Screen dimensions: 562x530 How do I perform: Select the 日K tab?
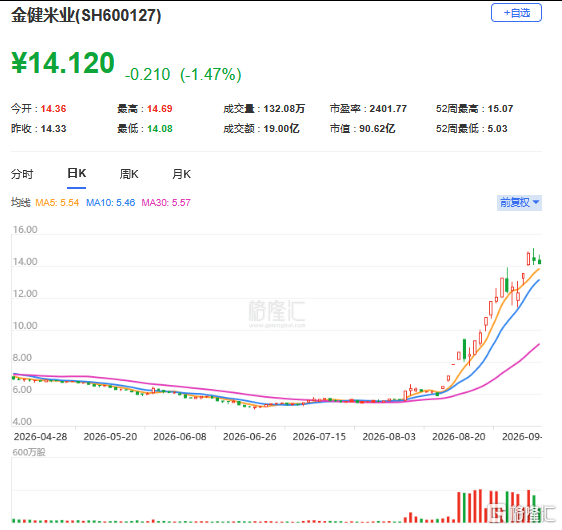pos(76,173)
